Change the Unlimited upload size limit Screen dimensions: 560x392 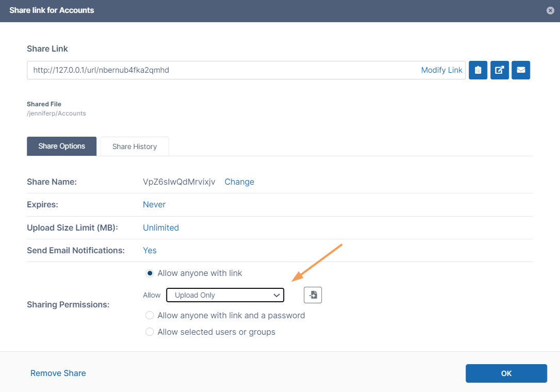(x=161, y=227)
